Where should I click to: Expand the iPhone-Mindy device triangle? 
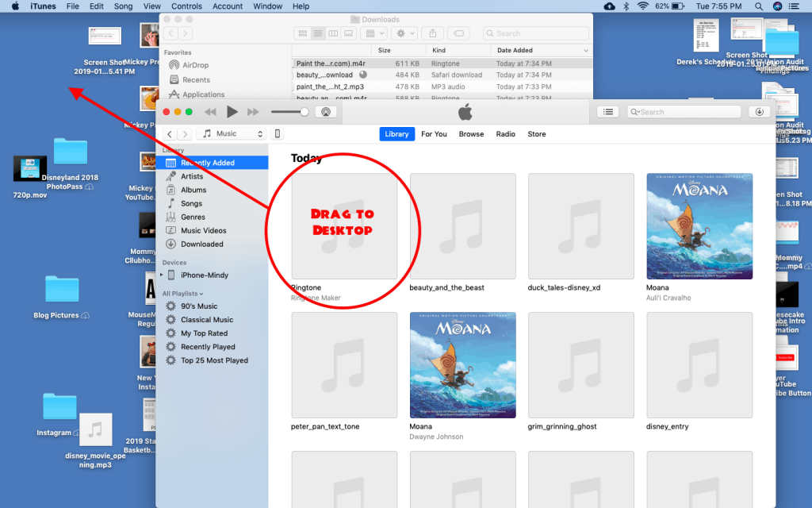pyautogui.click(x=162, y=275)
